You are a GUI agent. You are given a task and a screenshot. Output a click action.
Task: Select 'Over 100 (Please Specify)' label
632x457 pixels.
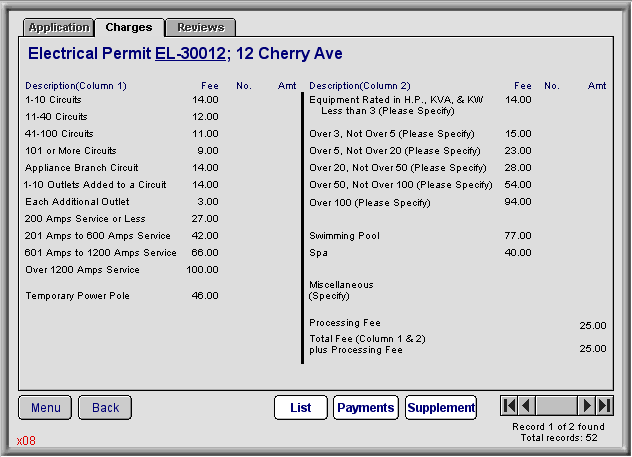point(370,202)
